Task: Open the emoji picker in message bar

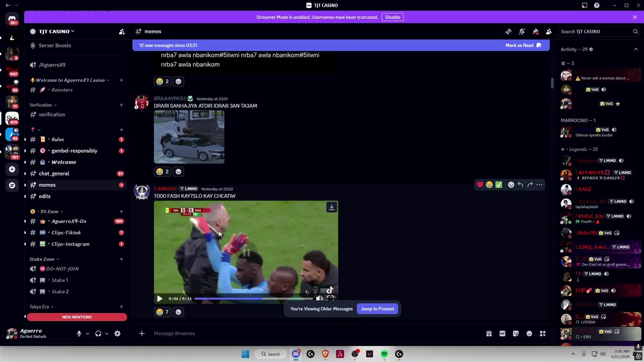Action: click(529, 333)
